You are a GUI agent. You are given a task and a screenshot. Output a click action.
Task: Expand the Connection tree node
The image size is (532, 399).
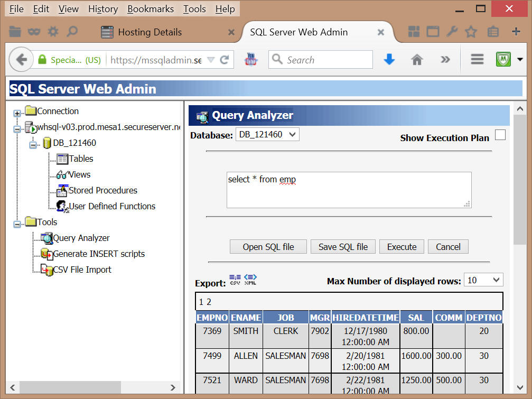[x=17, y=113]
